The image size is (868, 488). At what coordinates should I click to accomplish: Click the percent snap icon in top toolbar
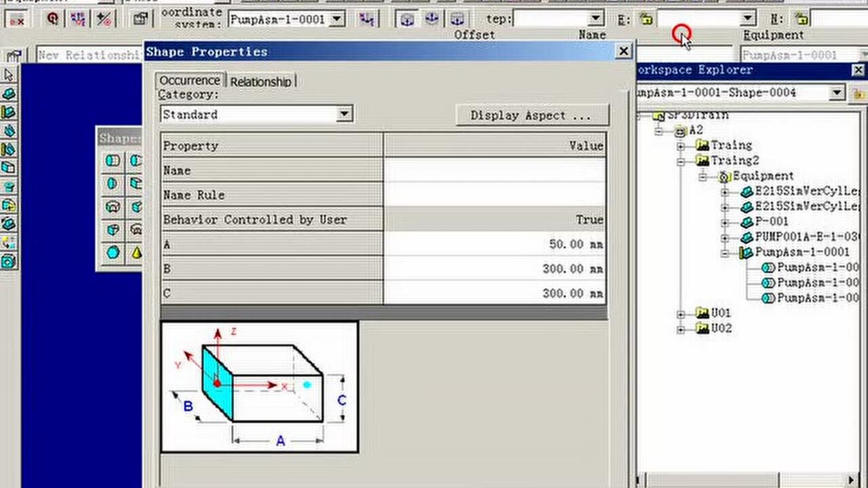tap(104, 19)
